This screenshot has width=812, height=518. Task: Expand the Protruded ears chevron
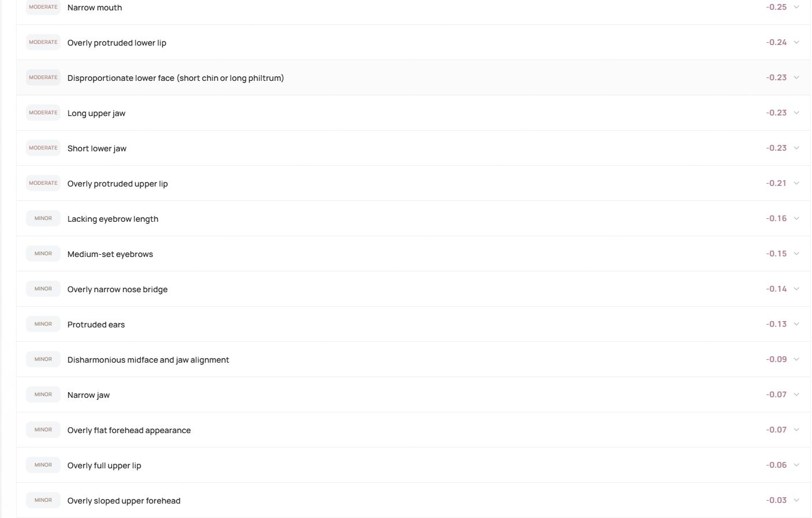796,325
